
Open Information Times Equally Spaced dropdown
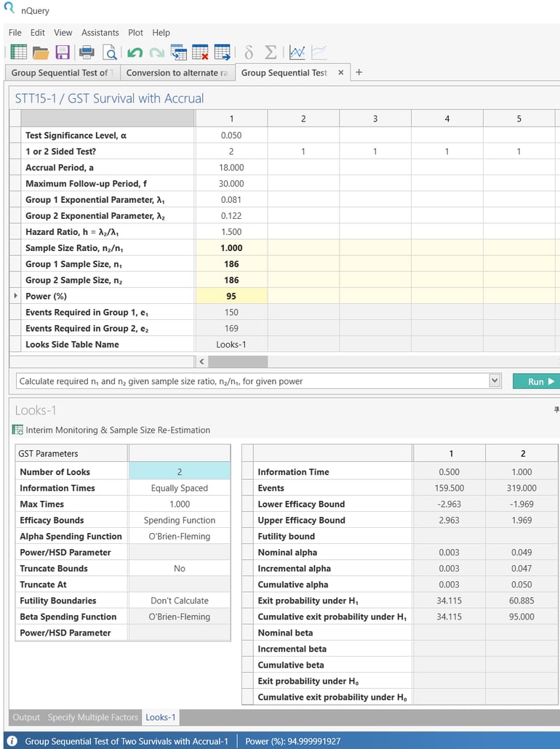point(179,488)
